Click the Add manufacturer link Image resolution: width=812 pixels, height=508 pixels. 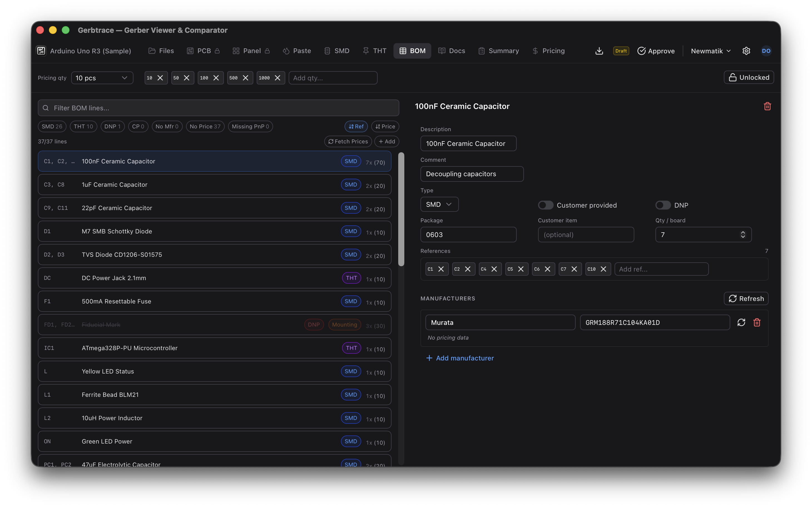click(x=460, y=358)
